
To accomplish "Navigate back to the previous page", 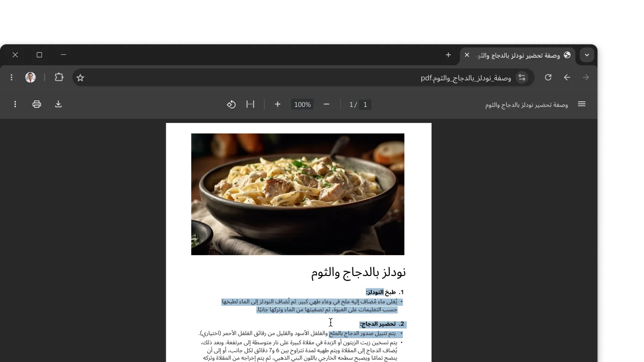I will (x=567, y=78).
